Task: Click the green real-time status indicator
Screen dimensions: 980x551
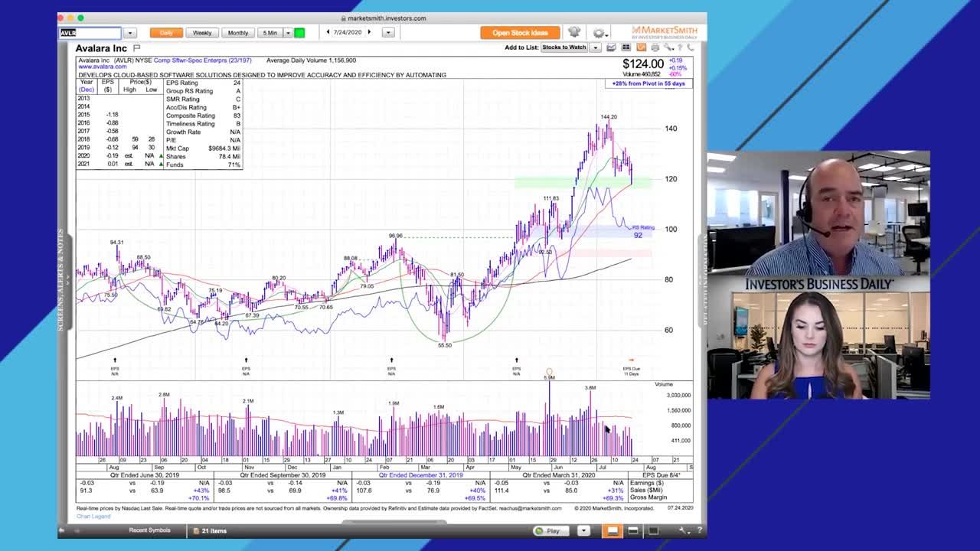Action: pos(299,33)
